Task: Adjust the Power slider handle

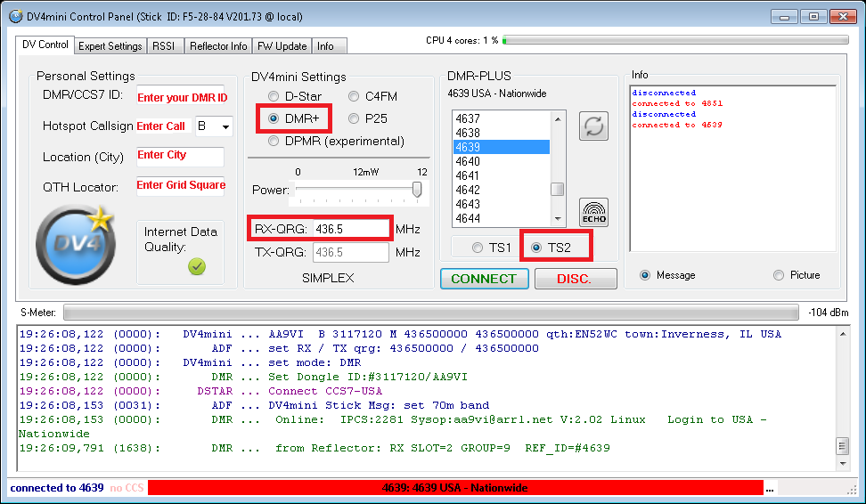Action: (x=417, y=190)
